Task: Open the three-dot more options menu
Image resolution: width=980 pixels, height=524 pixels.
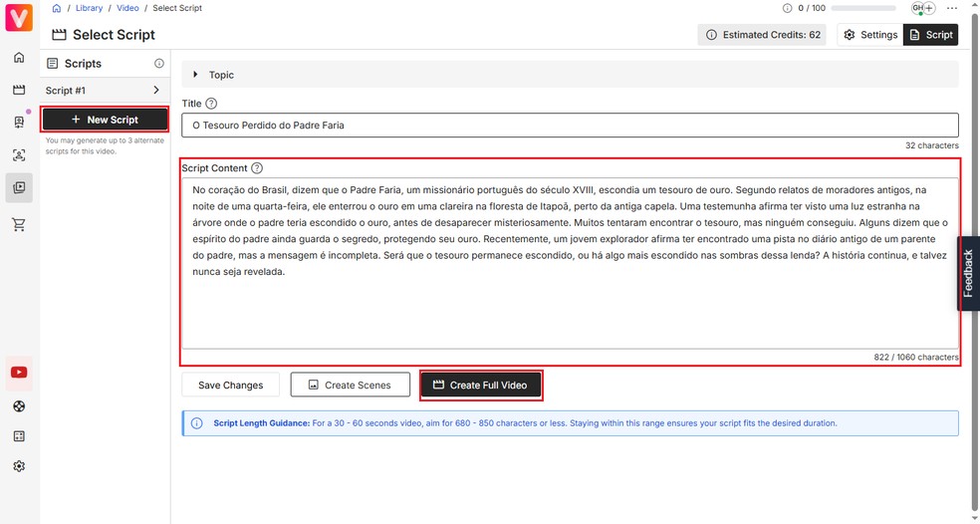Action: (x=952, y=8)
